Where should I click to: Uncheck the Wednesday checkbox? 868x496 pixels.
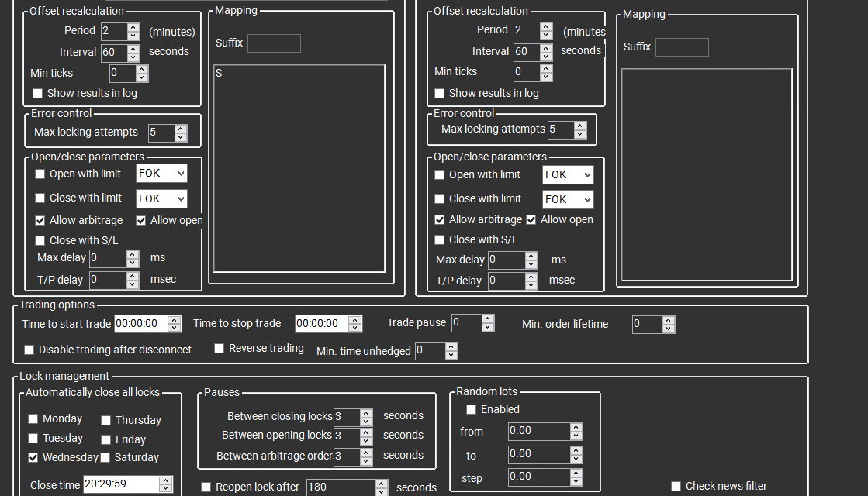[x=33, y=457]
